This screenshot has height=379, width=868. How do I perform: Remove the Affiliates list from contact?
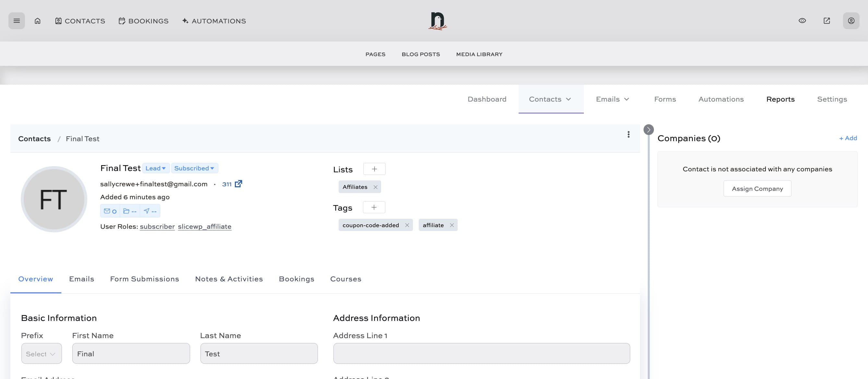click(376, 187)
